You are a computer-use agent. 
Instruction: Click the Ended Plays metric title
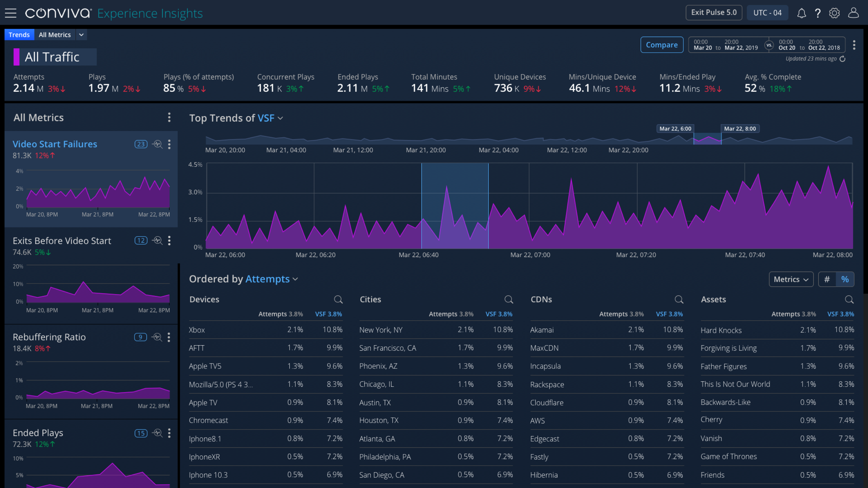38,433
